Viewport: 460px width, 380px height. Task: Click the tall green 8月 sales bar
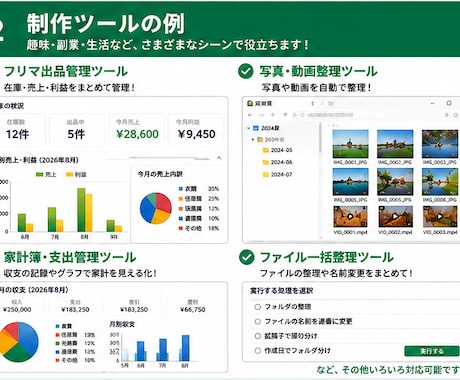81,210
